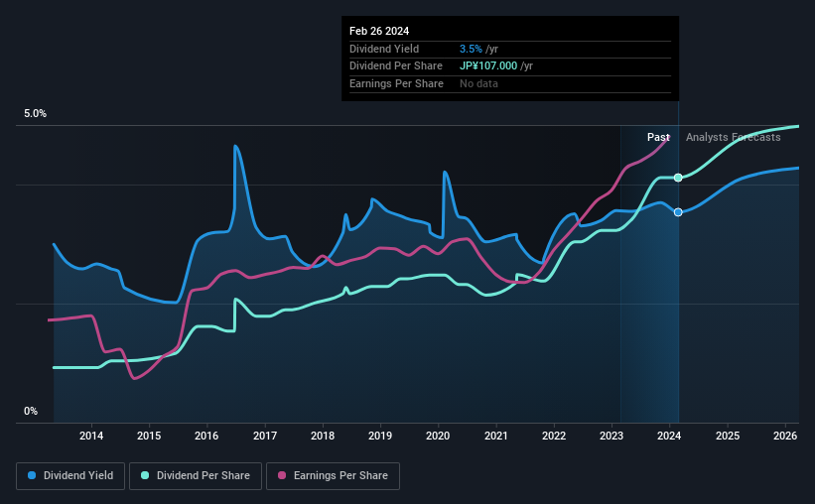Click the No data earnings value
Viewport: 815px width, 504px height.
478,83
